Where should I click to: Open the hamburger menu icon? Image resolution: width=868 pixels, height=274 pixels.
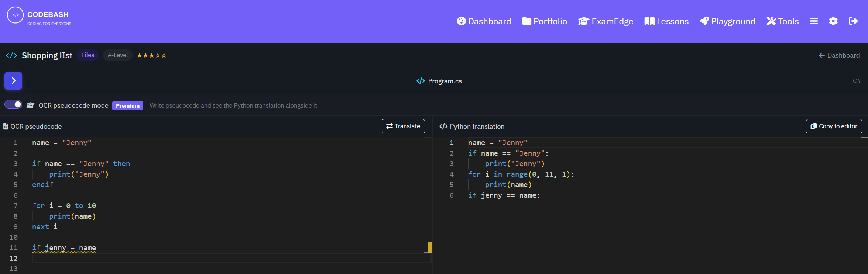coord(814,21)
